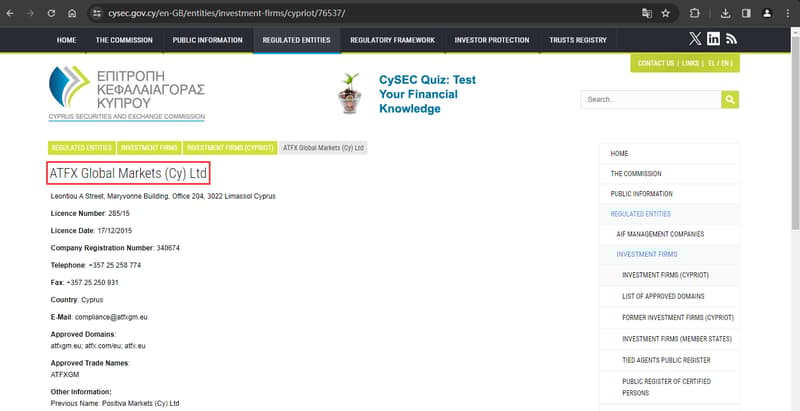This screenshot has height=411, width=800.
Task: Go back with the browser back arrow
Action: 10,14
